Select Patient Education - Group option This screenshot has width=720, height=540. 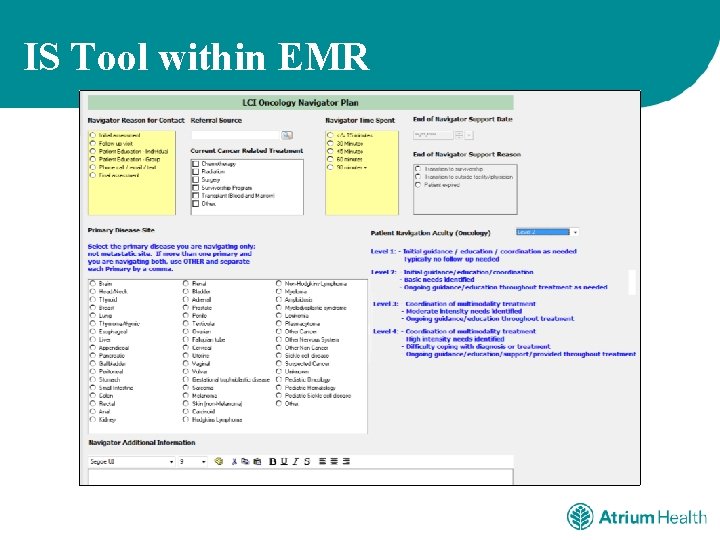93,159
